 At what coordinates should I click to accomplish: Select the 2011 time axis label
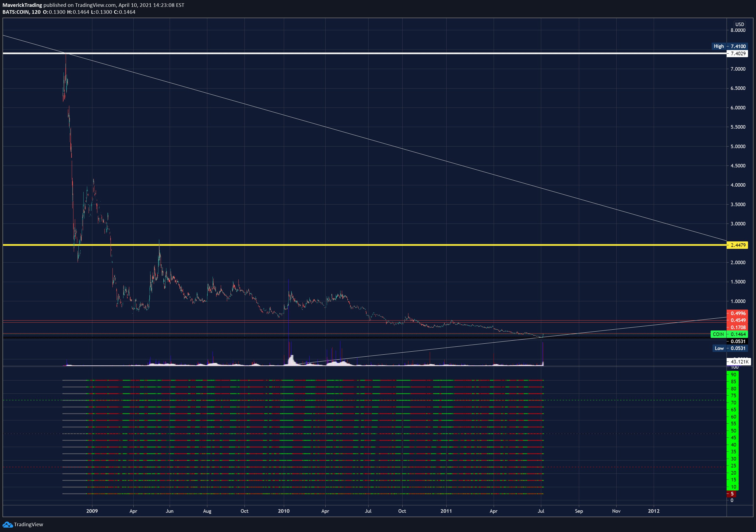(x=446, y=511)
